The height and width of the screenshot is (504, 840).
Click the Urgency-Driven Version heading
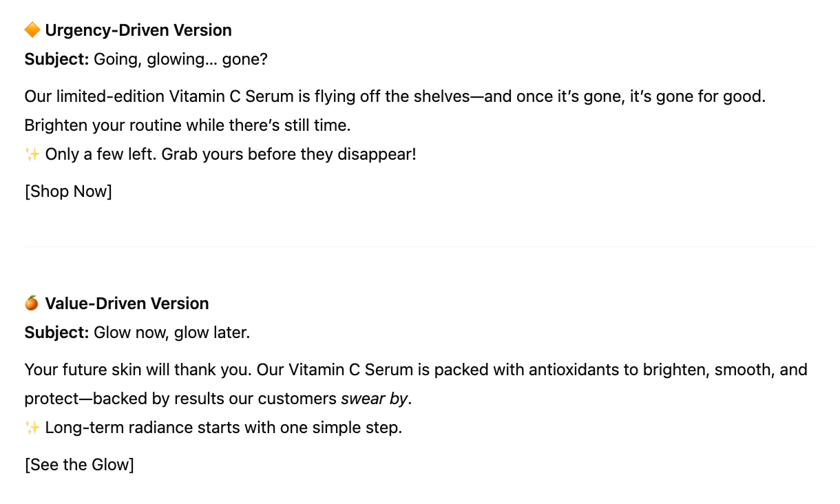click(138, 30)
